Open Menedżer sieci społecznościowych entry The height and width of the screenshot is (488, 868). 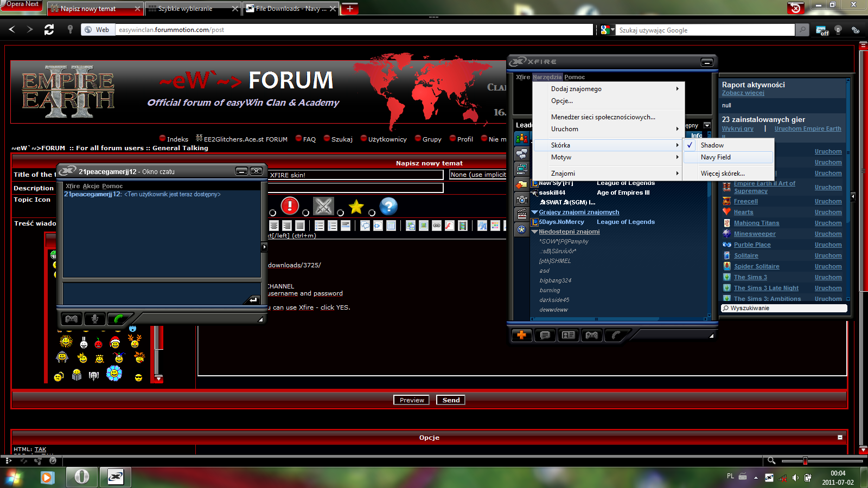pyautogui.click(x=608, y=117)
